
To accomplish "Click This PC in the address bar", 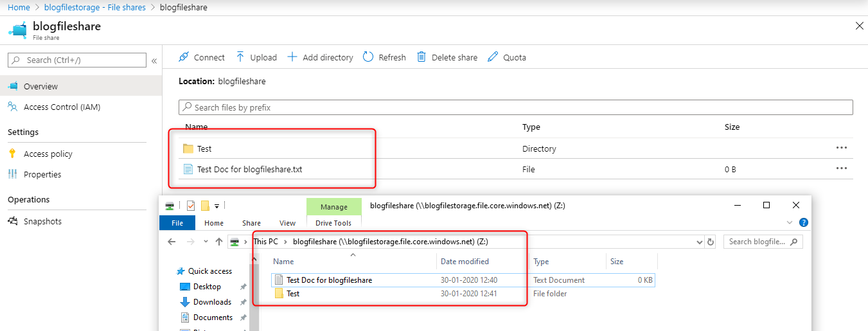I will click(265, 242).
